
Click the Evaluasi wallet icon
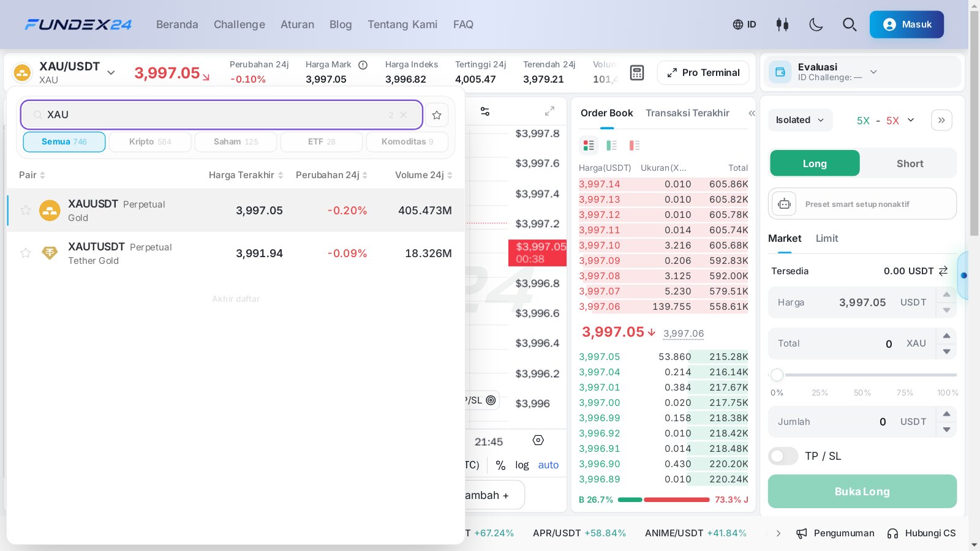[780, 72]
